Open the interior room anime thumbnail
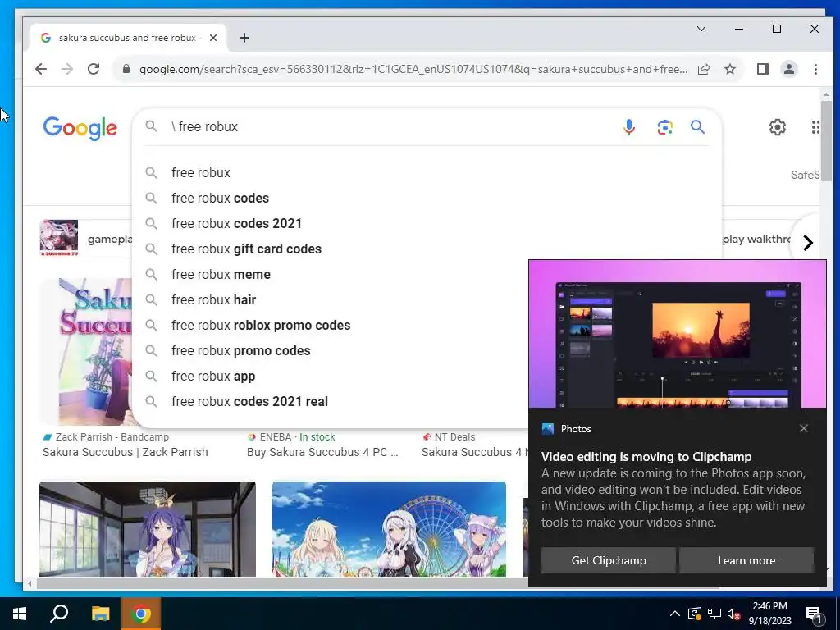Image resolution: width=840 pixels, height=630 pixels. pos(148,529)
